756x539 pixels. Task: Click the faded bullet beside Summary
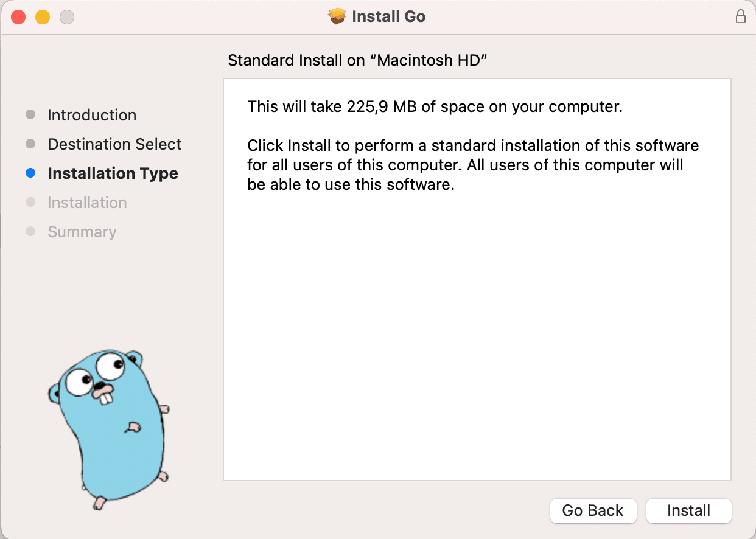click(x=30, y=232)
